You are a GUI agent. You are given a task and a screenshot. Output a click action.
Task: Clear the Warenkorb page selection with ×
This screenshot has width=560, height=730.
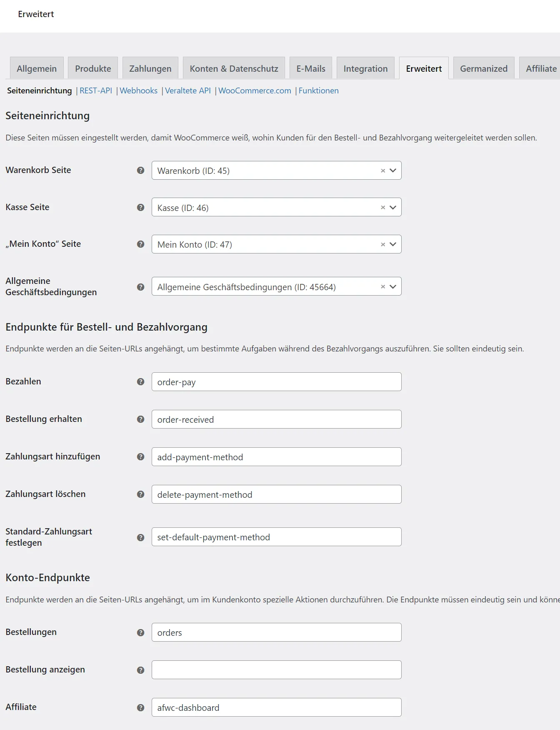pos(383,171)
